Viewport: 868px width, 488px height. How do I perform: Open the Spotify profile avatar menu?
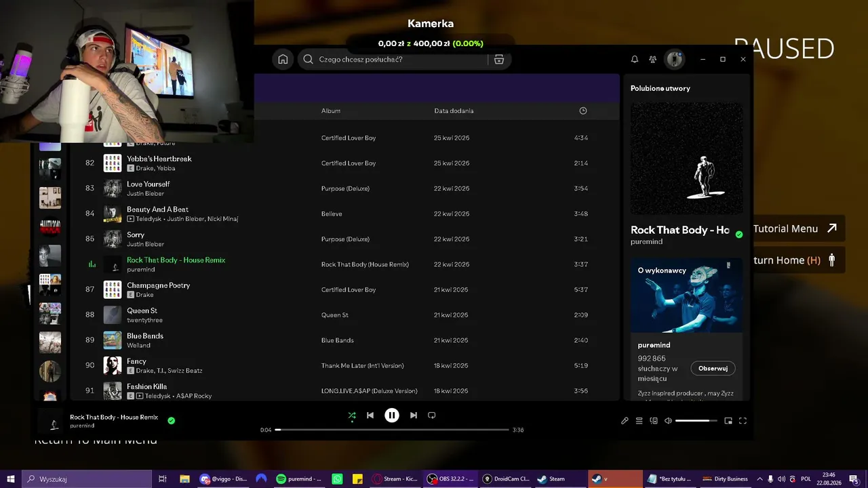click(674, 60)
